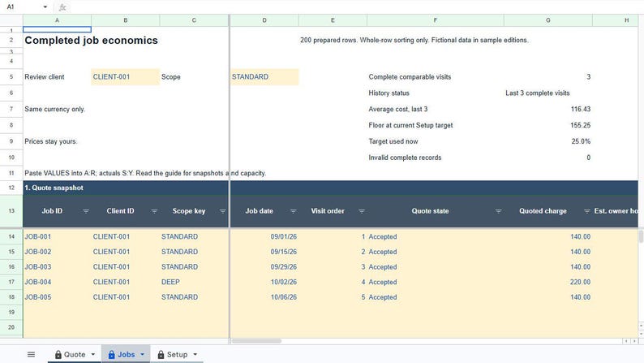Click horizontal scroll right arrow
Viewport: 644px width, 363px height.
pyautogui.click(x=634, y=341)
